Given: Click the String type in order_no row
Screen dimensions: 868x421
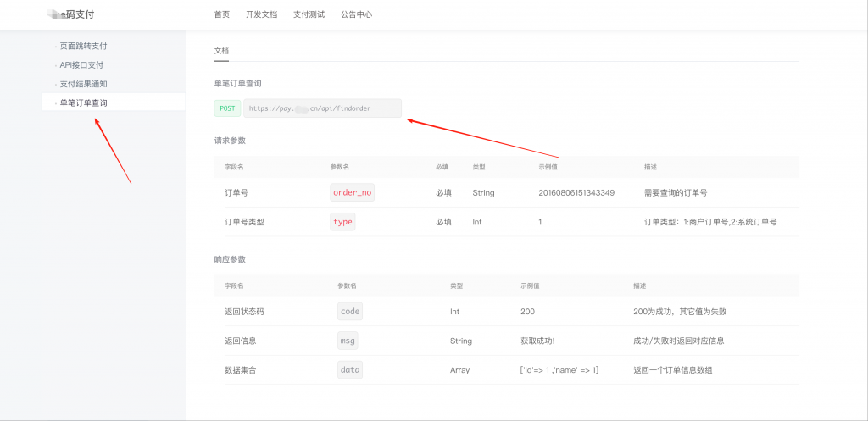Looking at the screenshot, I should click(483, 192).
